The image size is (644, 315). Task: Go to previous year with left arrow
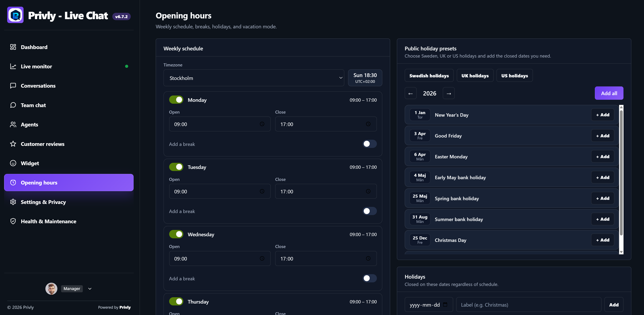click(x=411, y=93)
